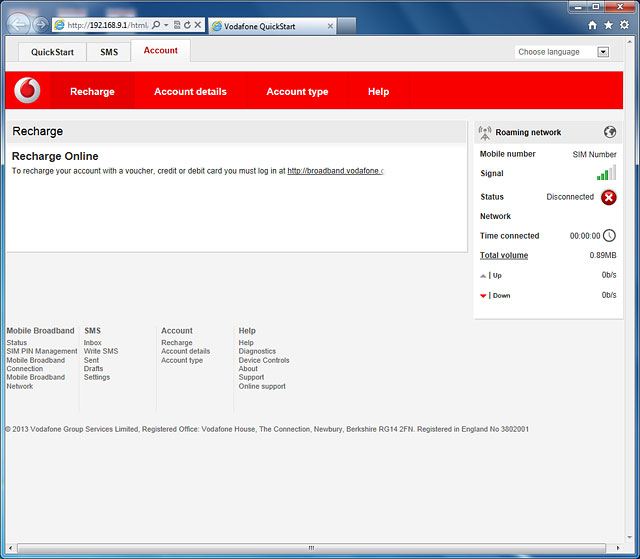The width and height of the screenshot is (640, 559).
Task: Click the 0.89MB total volume value
Action: tap(603, 255)
